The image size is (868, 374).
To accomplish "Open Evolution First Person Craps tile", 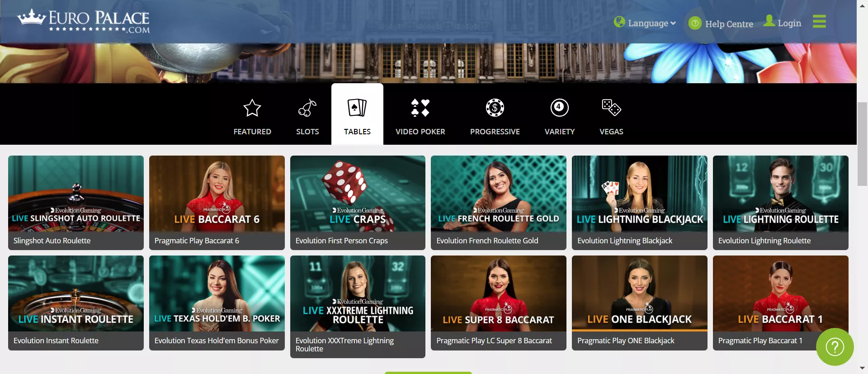I will (358, 194).
